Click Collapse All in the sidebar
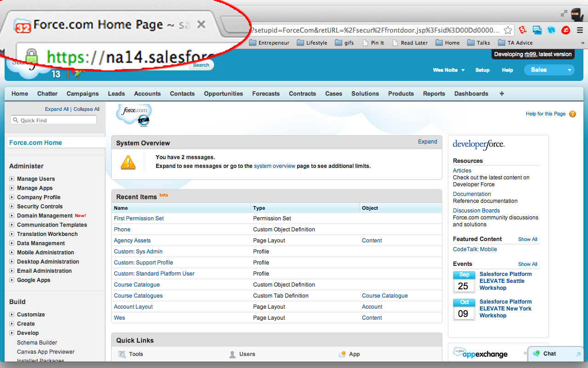 pyautogui.click(x=86, y=109)
